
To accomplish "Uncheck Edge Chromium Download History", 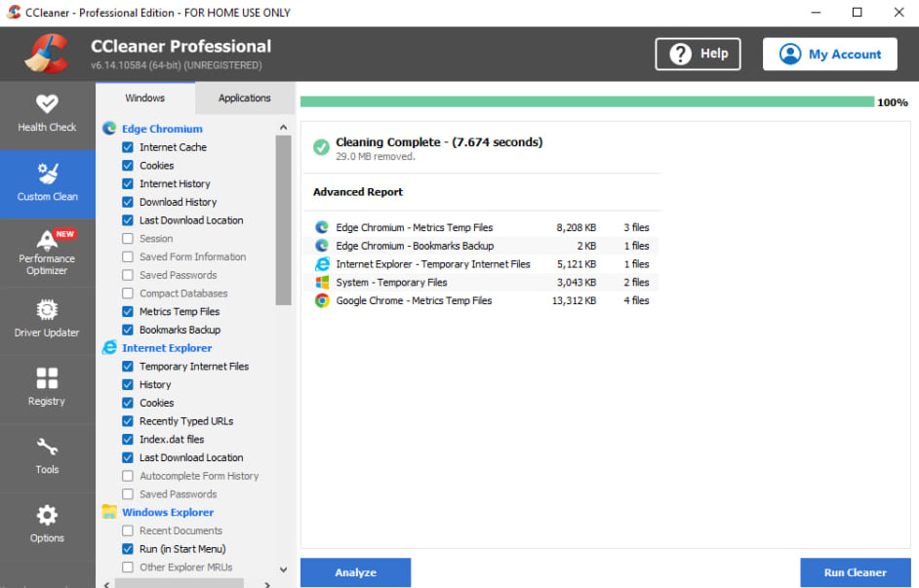I will (127, 202).
